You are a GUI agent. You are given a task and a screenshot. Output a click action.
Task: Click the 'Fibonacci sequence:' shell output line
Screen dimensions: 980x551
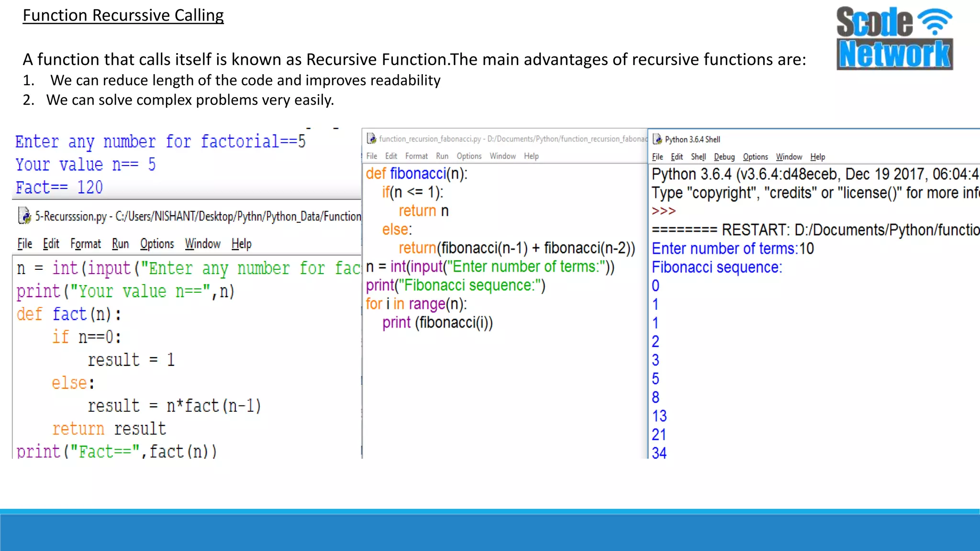717,267
